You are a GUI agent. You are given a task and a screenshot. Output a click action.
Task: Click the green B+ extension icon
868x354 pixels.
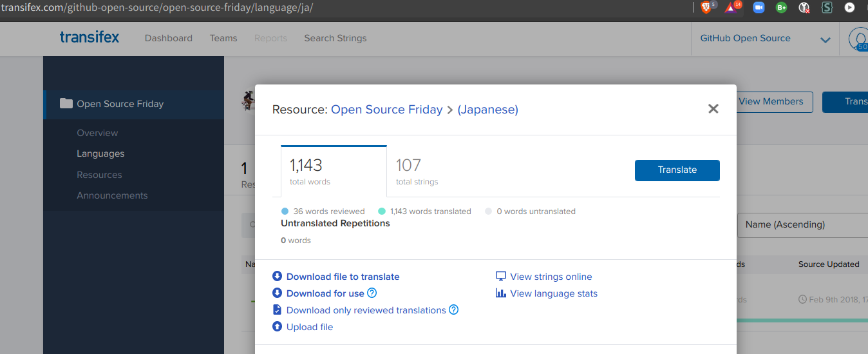coord(781,8)
